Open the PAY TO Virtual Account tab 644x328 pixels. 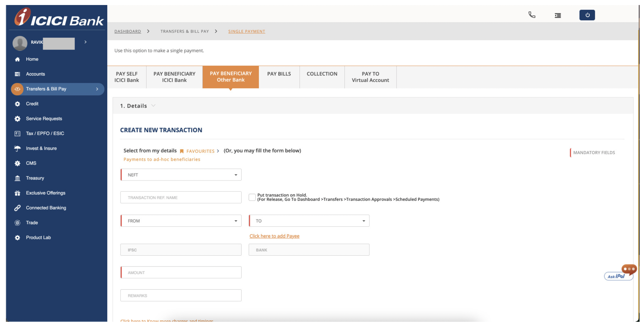[370, 77]
